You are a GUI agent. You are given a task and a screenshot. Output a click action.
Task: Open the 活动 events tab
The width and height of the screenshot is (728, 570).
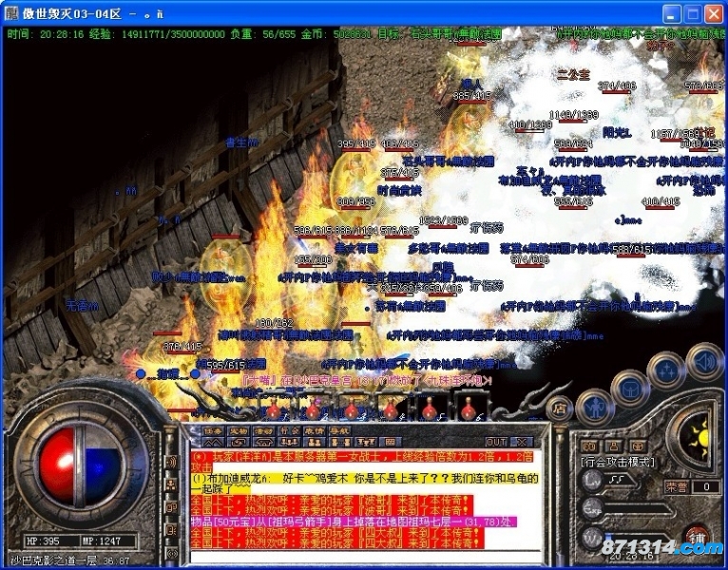coord(263,430)
